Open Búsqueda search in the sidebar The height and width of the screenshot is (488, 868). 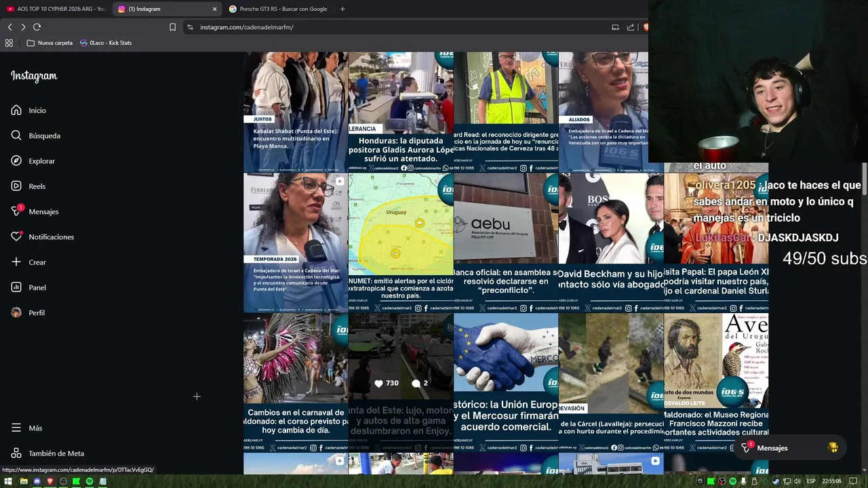[35, 136]
